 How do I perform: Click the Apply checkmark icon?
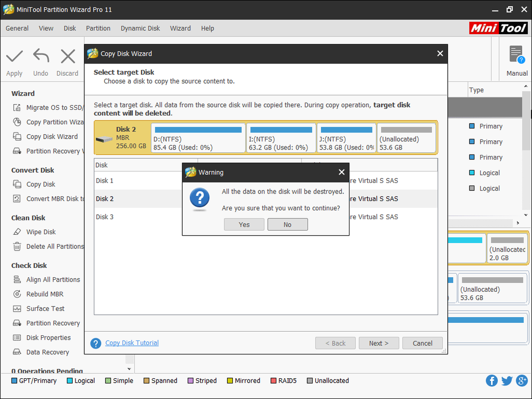[14, 56]
